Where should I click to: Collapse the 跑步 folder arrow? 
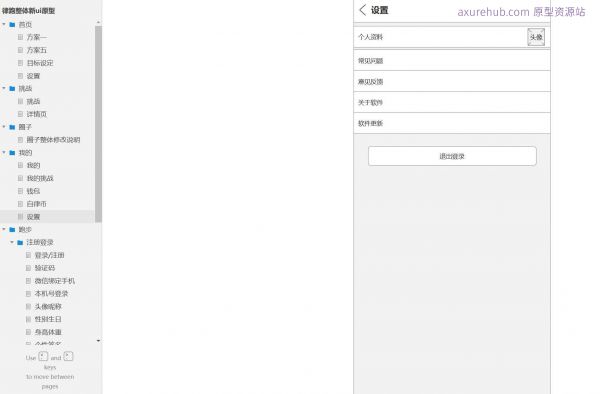pyautogui.click(x=4, y=229)
